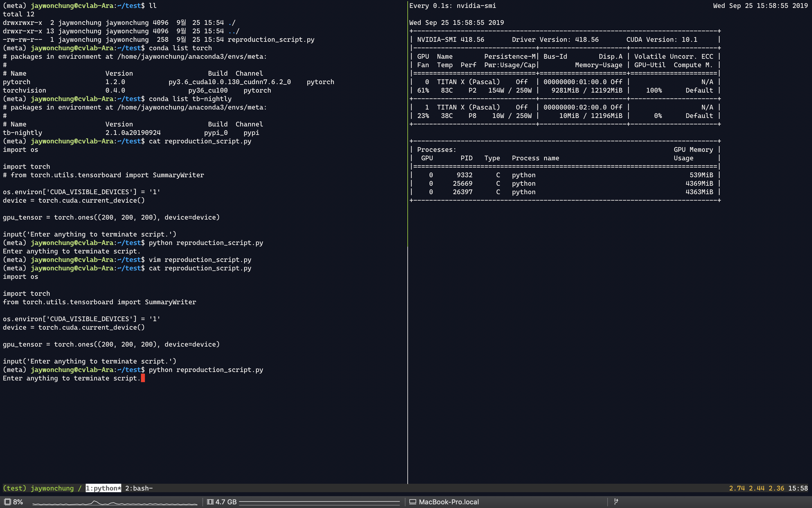Click the P2 performance state

tap(473, 90)
